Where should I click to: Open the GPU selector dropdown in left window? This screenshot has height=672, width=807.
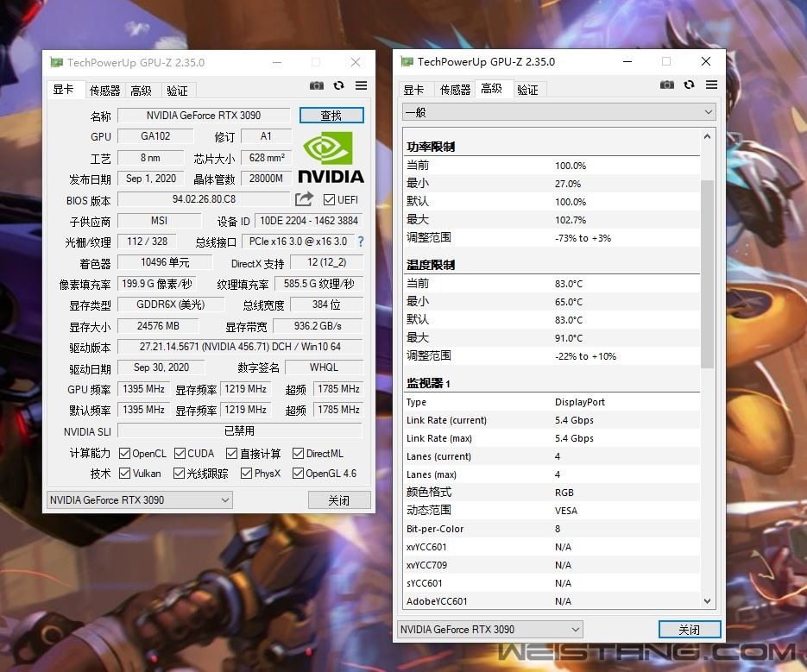coord(139,500)
